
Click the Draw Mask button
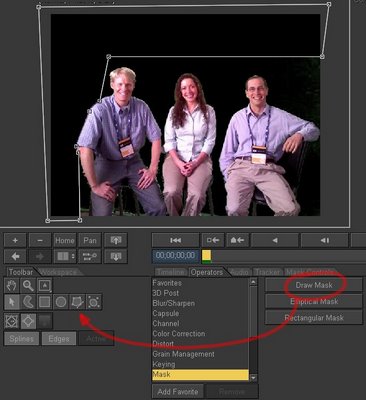click(x=314, y=285)
